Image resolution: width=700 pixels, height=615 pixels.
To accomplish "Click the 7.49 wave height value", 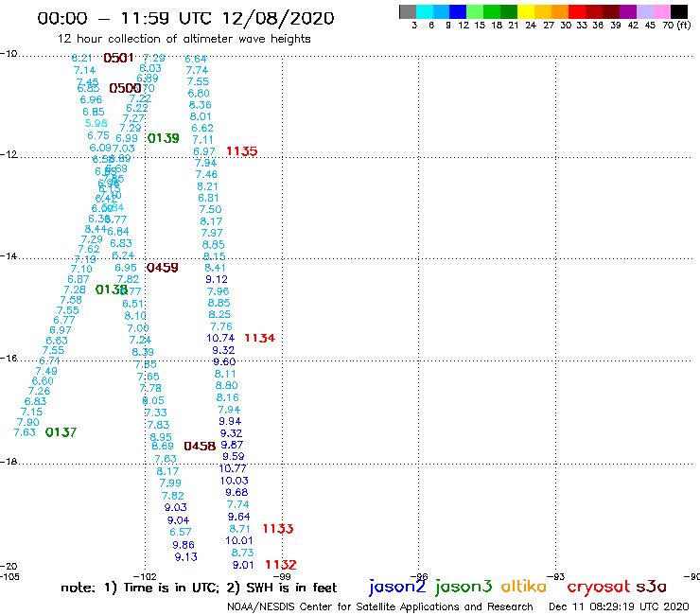I will (x=46, y=372).
